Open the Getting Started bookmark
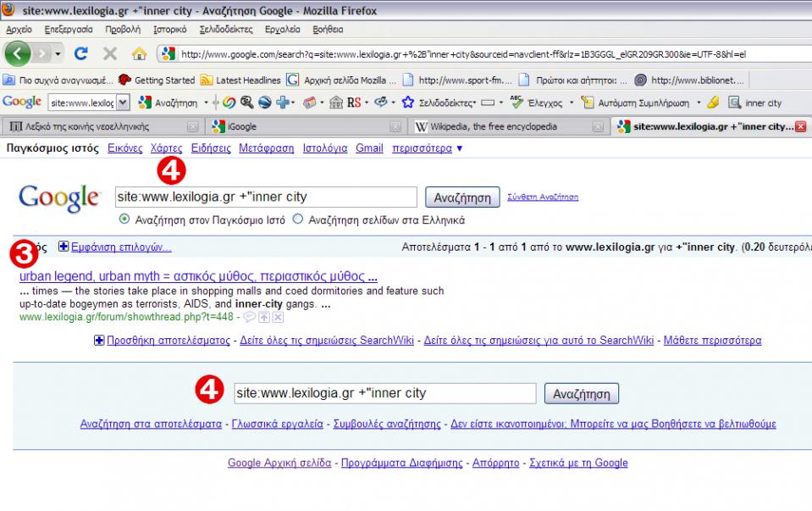 [x=157, y=81]
